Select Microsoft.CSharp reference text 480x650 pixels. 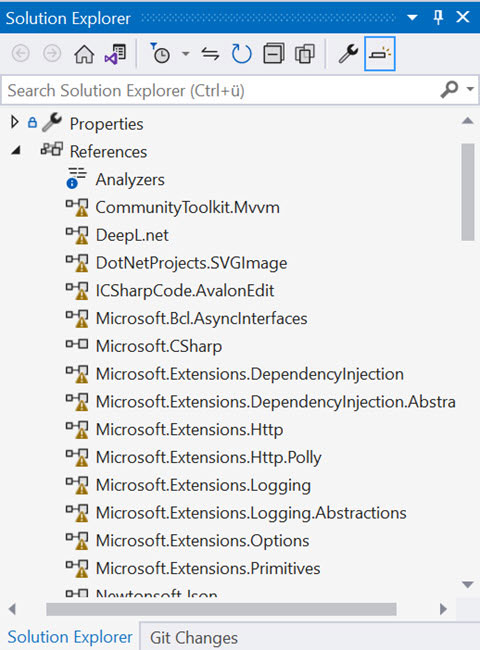coord(159,346)
